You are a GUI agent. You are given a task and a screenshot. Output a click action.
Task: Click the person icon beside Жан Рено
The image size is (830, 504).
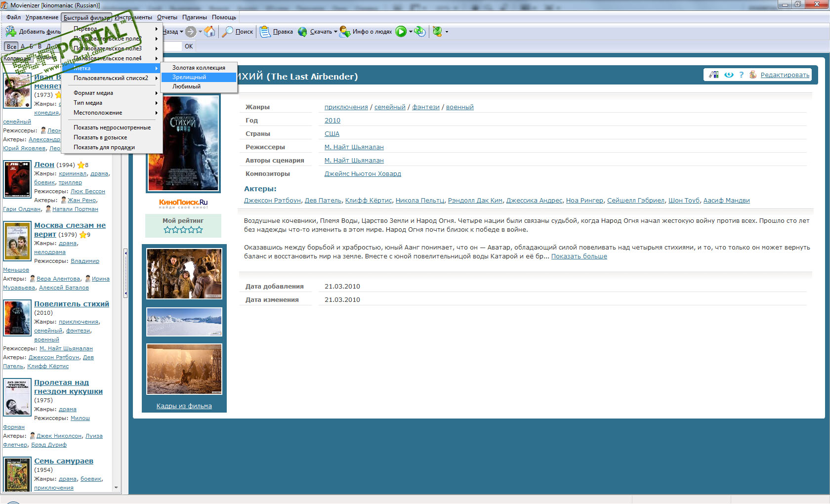point(63,200)
